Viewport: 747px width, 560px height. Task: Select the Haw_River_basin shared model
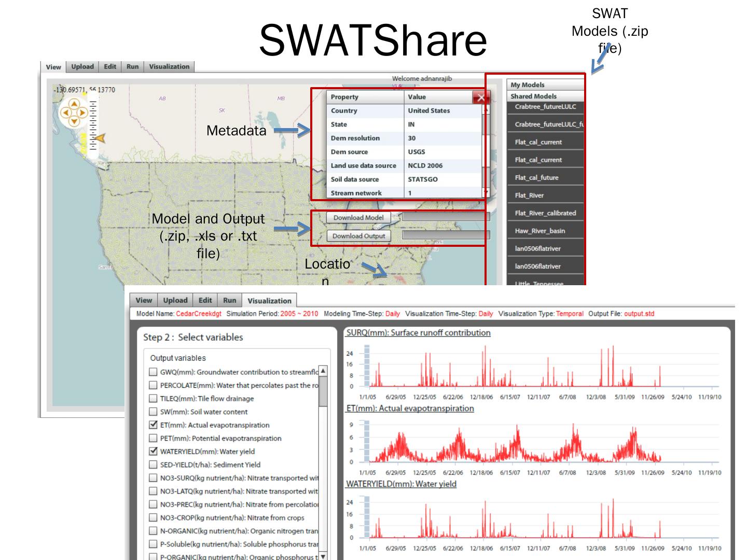click(545, 231)
